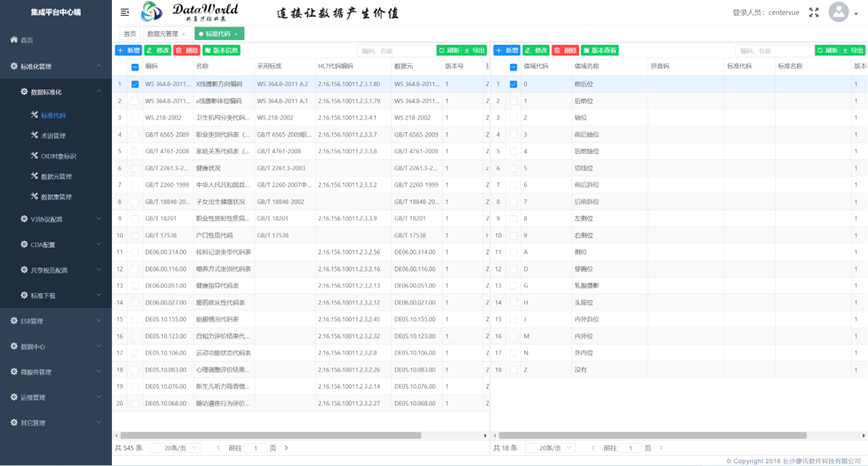The width and height of the screenshot is (868, 466).
Task: Check the GB/T 18201 row checkbox
Action: pos(135,219)
